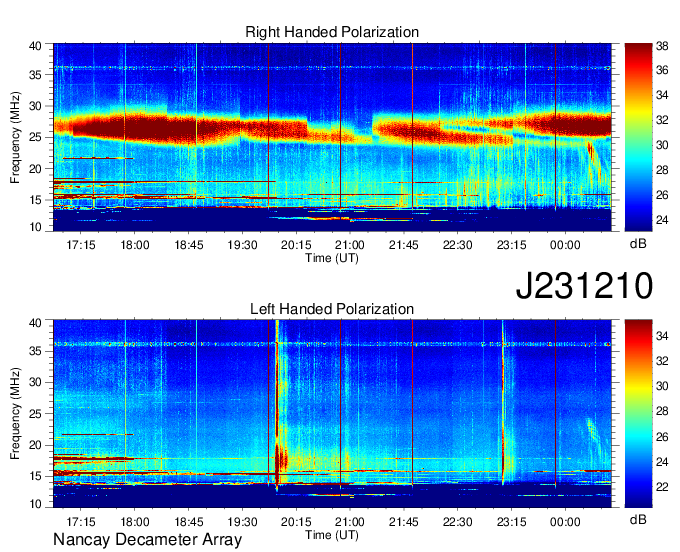Click the vertical burst near 23:10 in the left-handed plot

coord(503,403)
